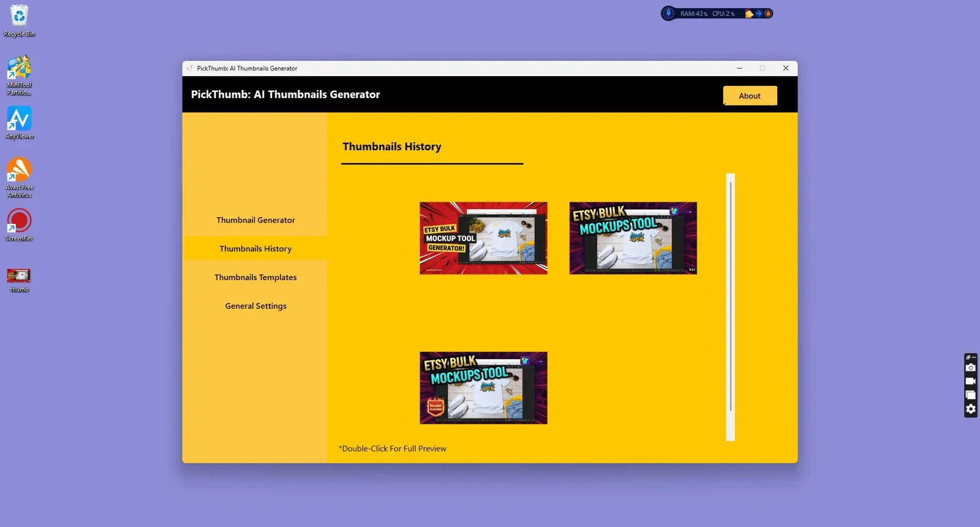The image size is (980, 527).
Task: Click the orange bell icon in monitor widget
Action: point(767,13)
